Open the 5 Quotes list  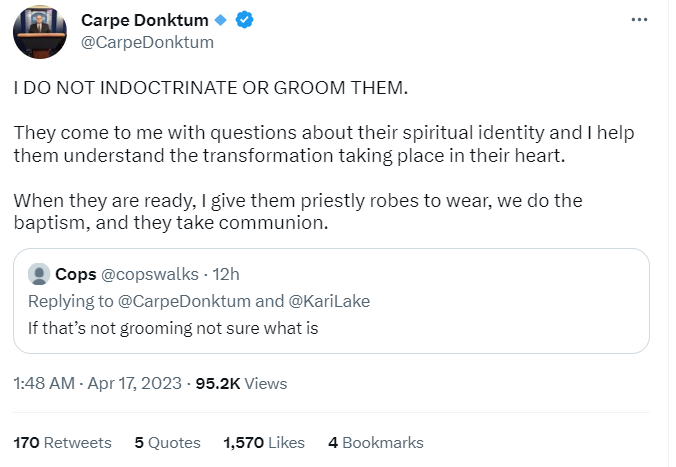tap(167, 442)
